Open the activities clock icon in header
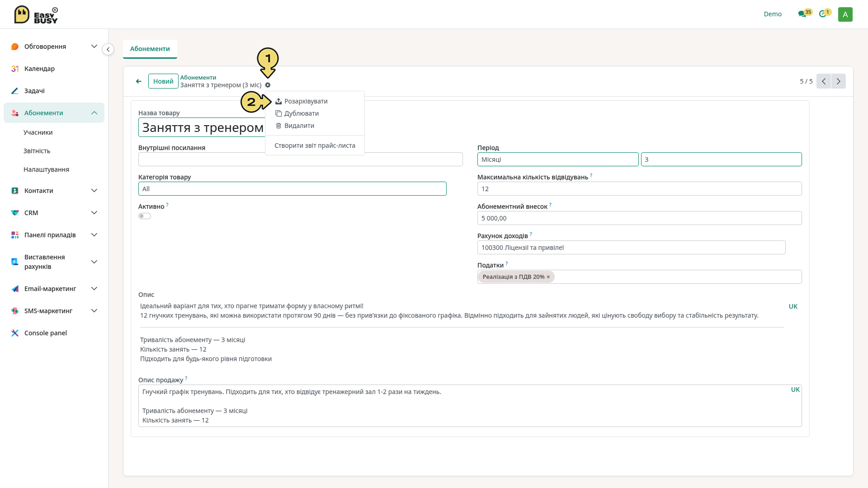Screen dimensions: 868x488 (x=822, y=14)
